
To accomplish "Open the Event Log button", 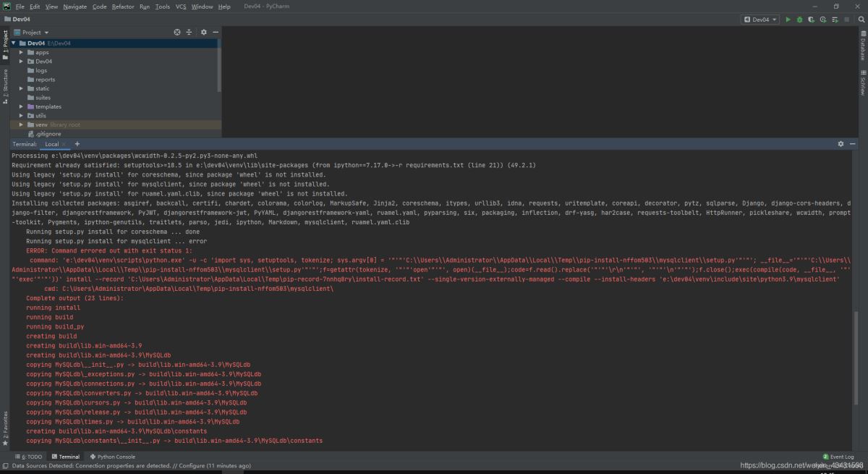I will click(x=838, y=457).
